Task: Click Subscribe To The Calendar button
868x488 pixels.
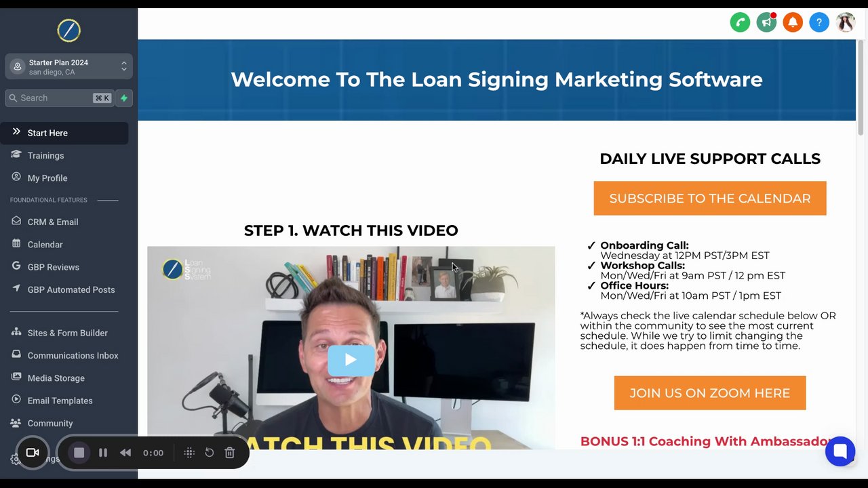Action: [710, 199]
